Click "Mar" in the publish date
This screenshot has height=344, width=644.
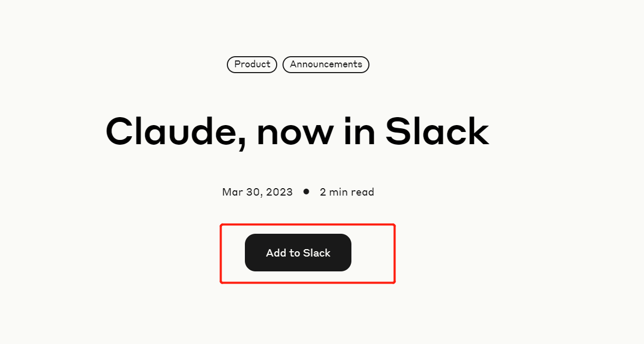tap(232, 192)
